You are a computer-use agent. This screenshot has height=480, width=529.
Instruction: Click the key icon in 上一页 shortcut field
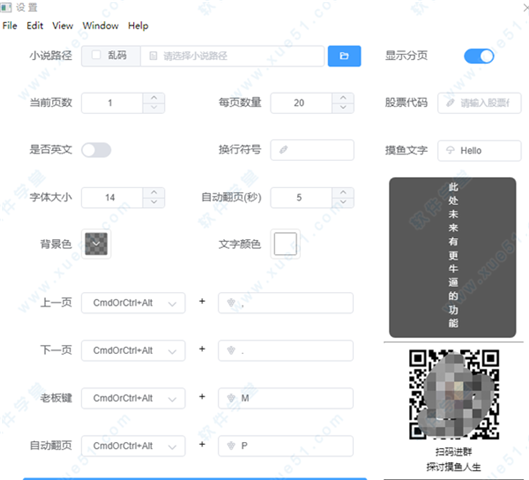tap(231, 303)
